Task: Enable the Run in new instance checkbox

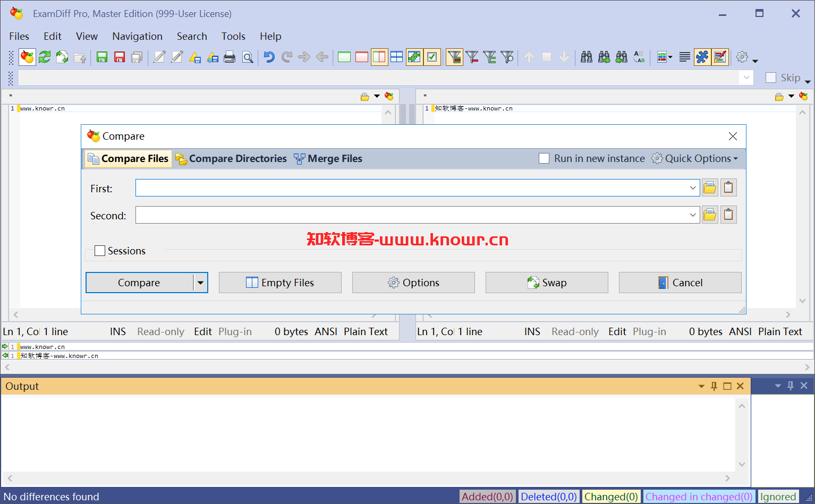Action: [544, 158]
